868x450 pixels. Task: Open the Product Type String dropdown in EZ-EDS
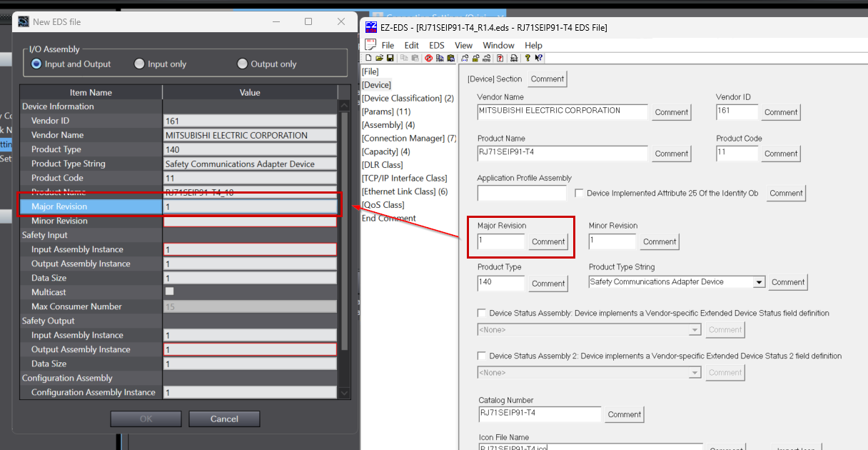759,282
